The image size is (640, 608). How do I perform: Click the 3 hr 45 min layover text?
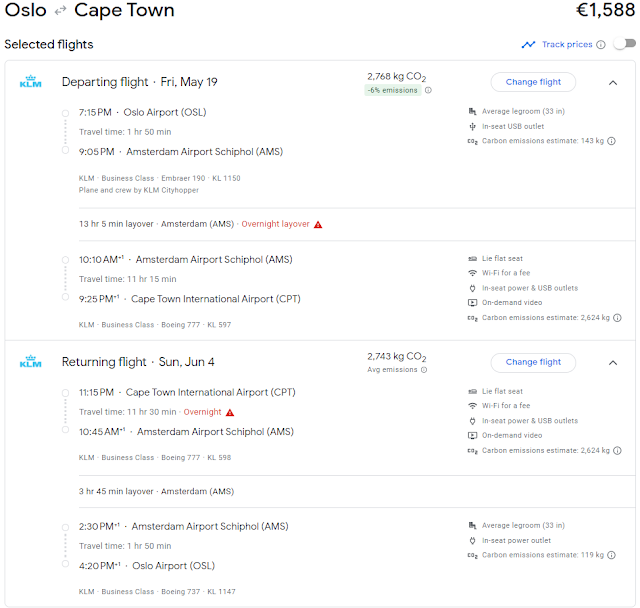click(116, 491)
